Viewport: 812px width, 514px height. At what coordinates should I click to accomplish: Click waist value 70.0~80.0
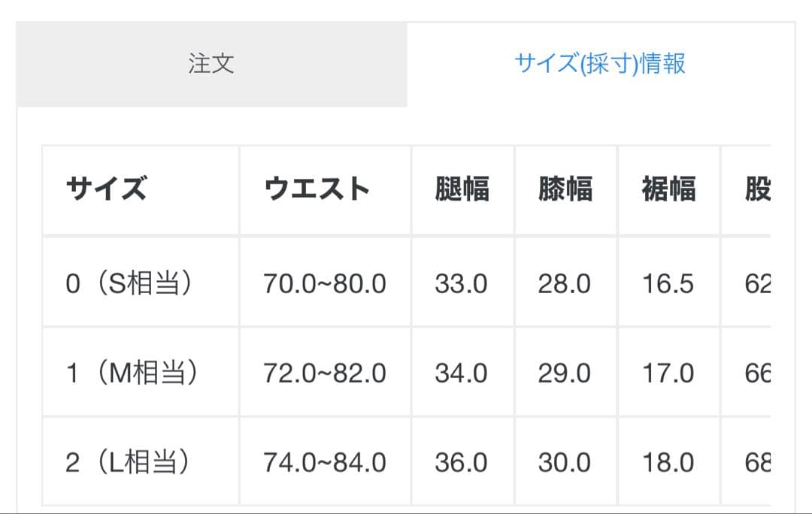[x=325, y=284]
